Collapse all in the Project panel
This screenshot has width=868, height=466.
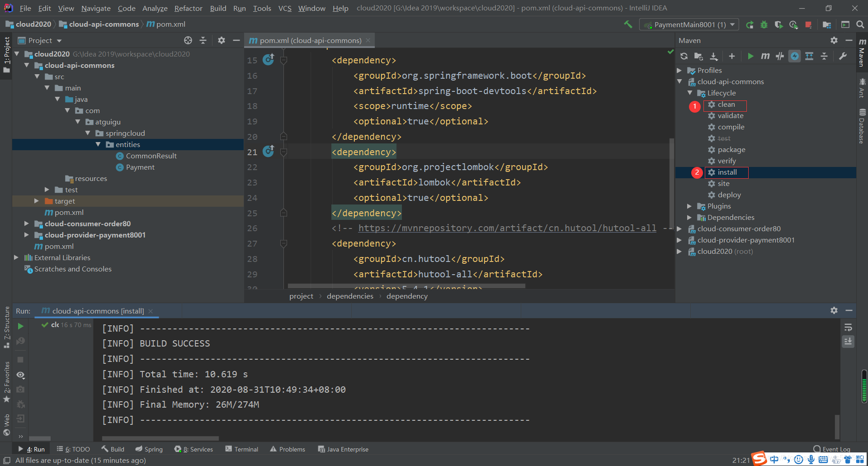tap(203, 40)
